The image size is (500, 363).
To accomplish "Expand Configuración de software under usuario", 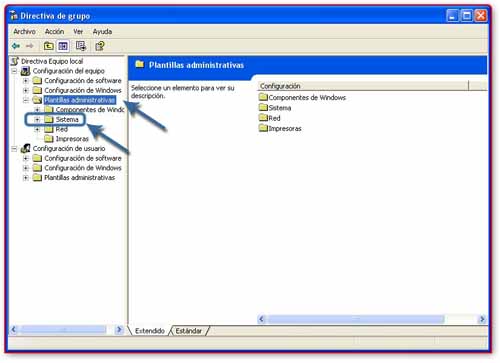I will (x=26, y=158).
